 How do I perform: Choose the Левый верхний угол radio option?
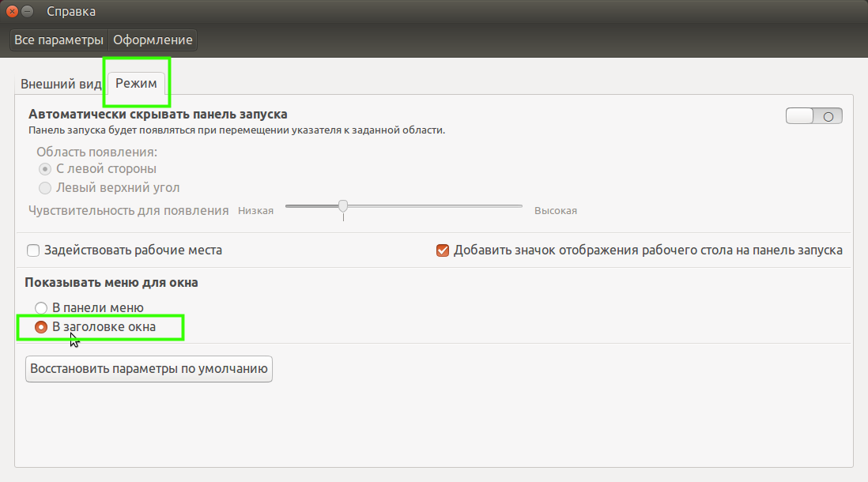coord(46,188)
